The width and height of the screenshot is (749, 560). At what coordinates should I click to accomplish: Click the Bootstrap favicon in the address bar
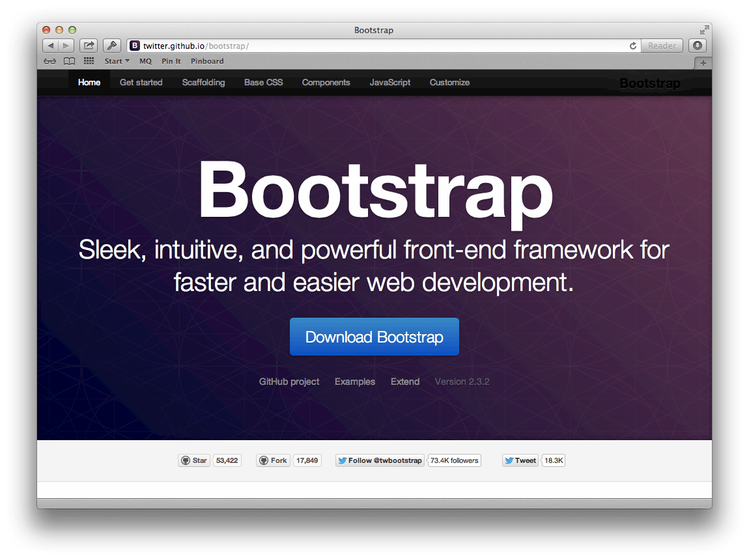click(x=135, y=46)
